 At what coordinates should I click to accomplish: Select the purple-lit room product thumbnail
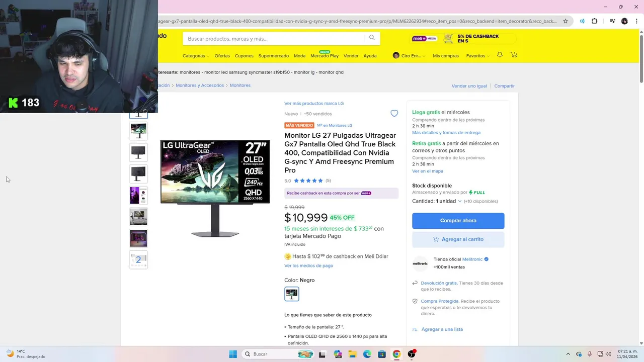[x=138, y=238]
